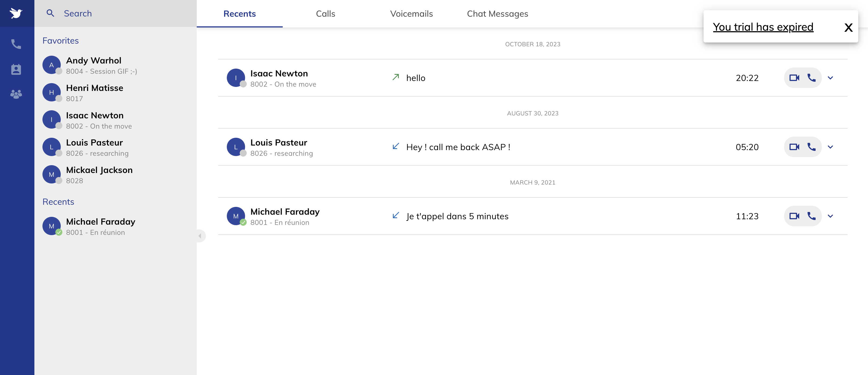
Task: Click the incoming arrow next to Hey ! call me back ASAP !
Action: pos(396,146)
